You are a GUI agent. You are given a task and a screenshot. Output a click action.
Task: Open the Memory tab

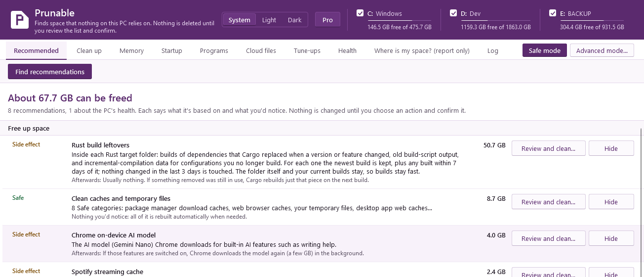(131, 50)
